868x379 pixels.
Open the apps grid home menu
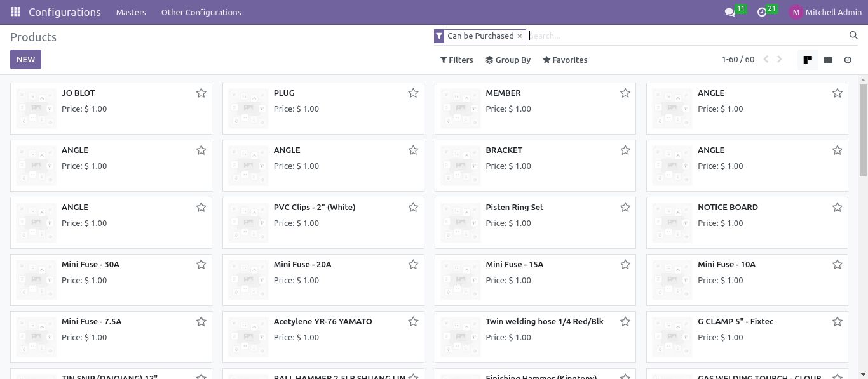click(x=15, y=12)
